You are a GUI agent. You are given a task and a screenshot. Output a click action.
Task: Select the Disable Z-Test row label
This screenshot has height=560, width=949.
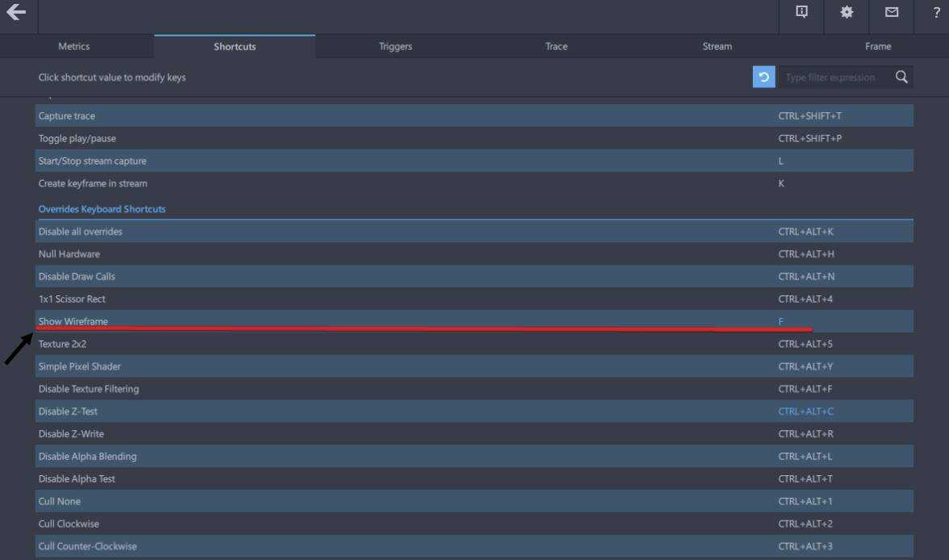[x=68, y=411]
